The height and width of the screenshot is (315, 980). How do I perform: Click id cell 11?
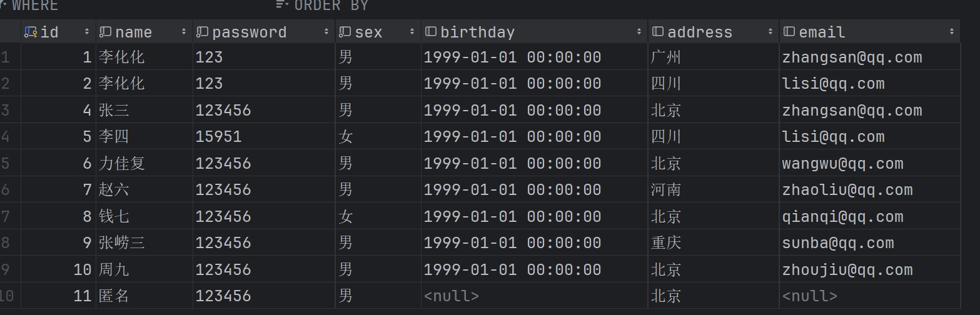click(58, 296)
